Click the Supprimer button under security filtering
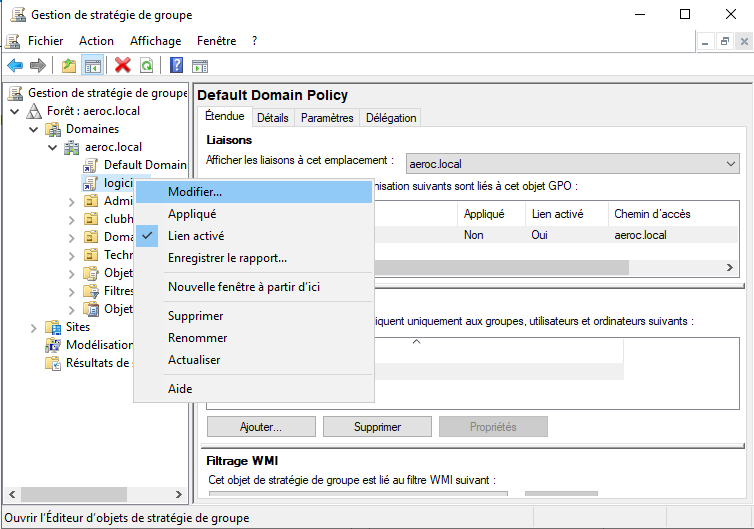This screenshot has height=529, width=754. pyautogui.click(x=377, y=427)
